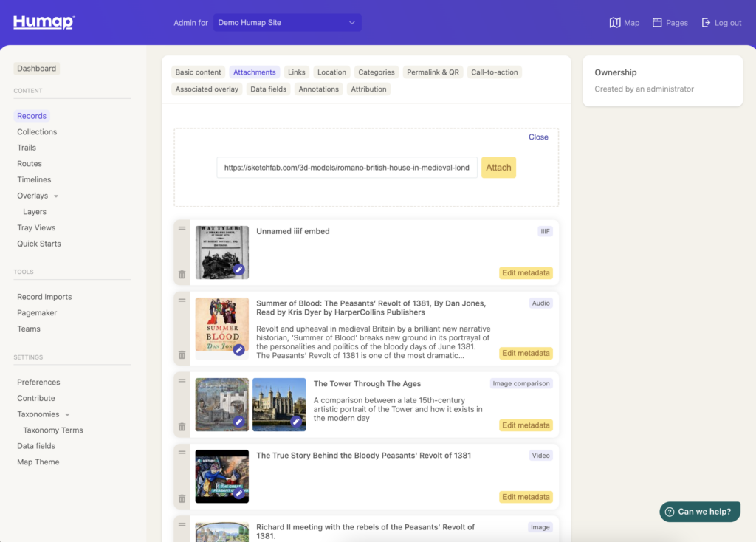Viewport: 756px width, 542px height.
Task: Edit the Summer of Blood thumbnail image
Action: point(238,350)
